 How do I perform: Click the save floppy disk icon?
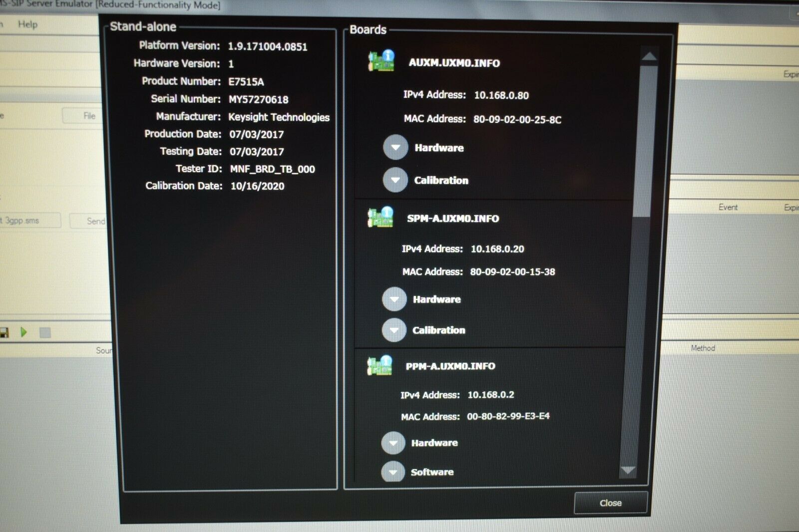pos(4,332)
